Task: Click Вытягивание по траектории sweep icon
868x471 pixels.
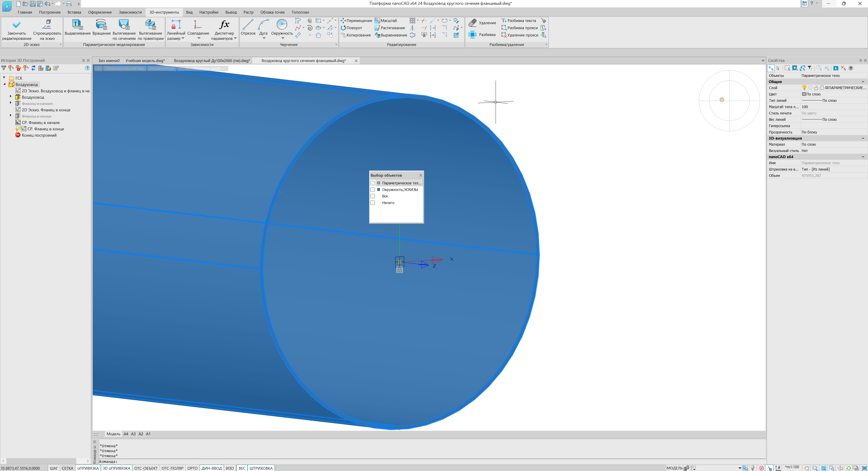Action: (150, 25)
